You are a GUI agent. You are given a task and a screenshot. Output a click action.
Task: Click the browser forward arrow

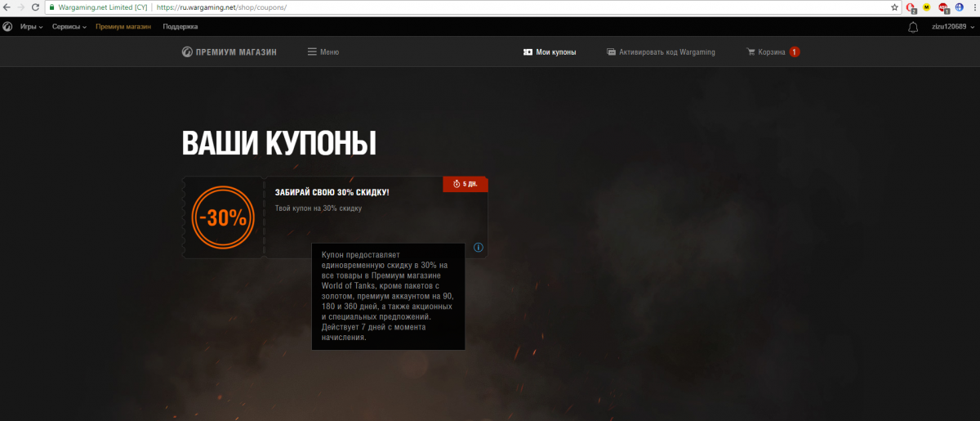(x=21, y=7)
